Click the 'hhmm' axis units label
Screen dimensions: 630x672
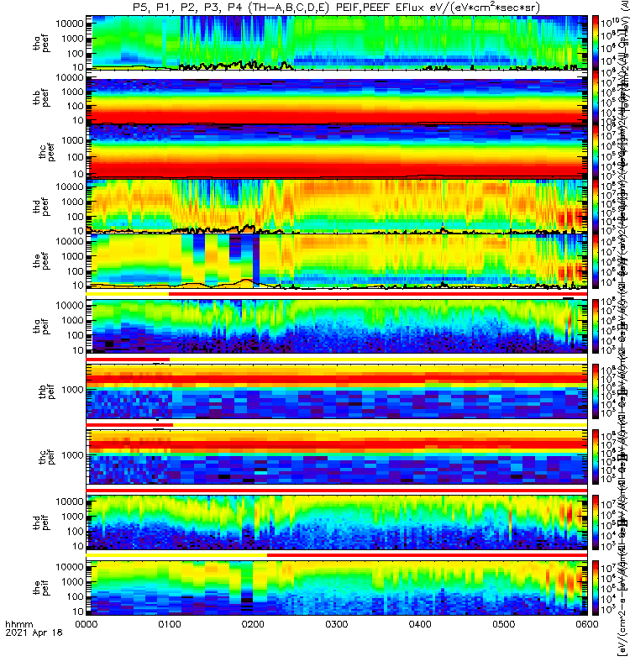click(19, 624)
